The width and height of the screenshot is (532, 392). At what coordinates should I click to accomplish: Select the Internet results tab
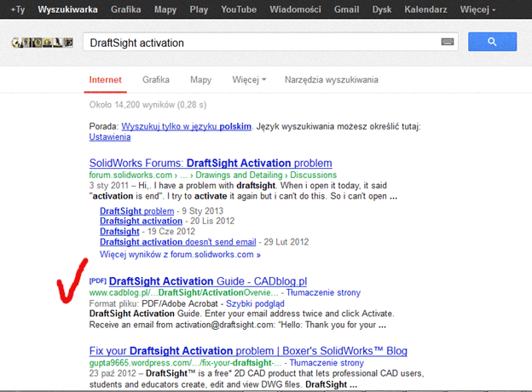[x=105, y=80]
